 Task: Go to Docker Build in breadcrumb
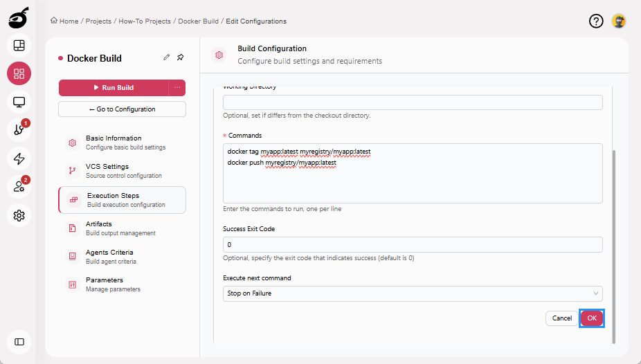198,21
